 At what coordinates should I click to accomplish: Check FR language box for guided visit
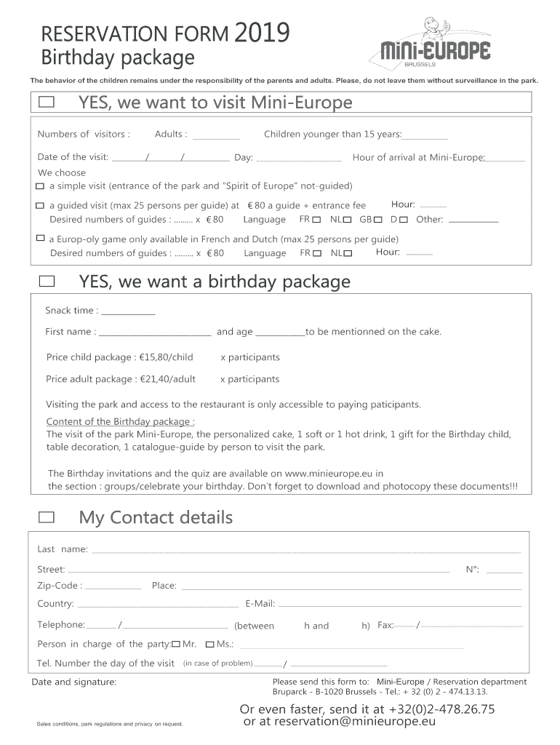click(x=316, y=220)
